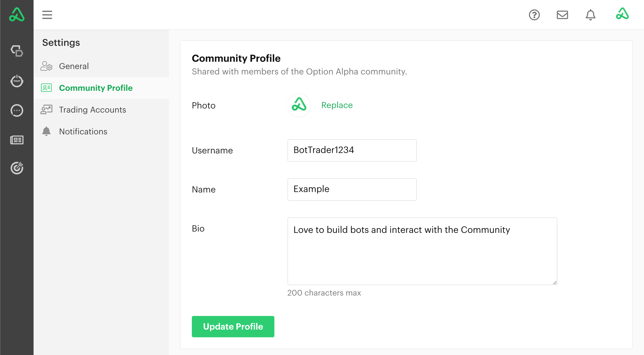Click inside the Bio text area
This screenshot has width=644, height=355.
coord(422,251)
